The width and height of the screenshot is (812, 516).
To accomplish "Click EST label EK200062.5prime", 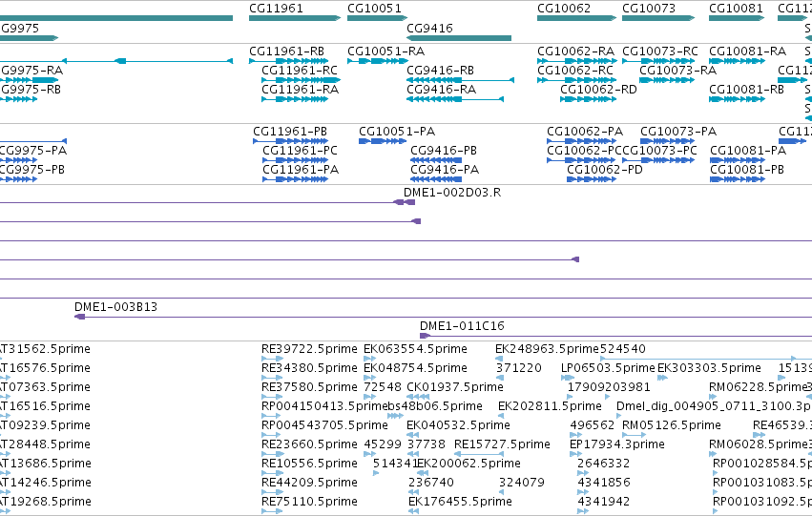I will 469,464.
